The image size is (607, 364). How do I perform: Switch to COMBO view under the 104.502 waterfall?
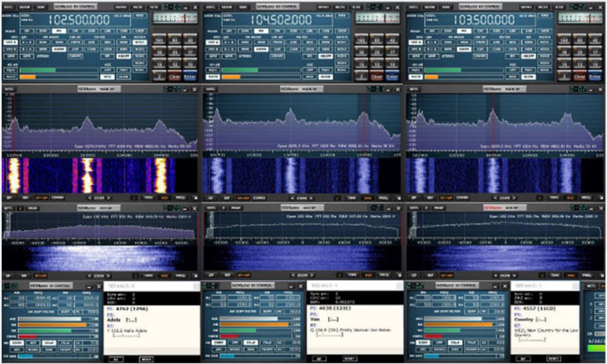click(259, 198)
